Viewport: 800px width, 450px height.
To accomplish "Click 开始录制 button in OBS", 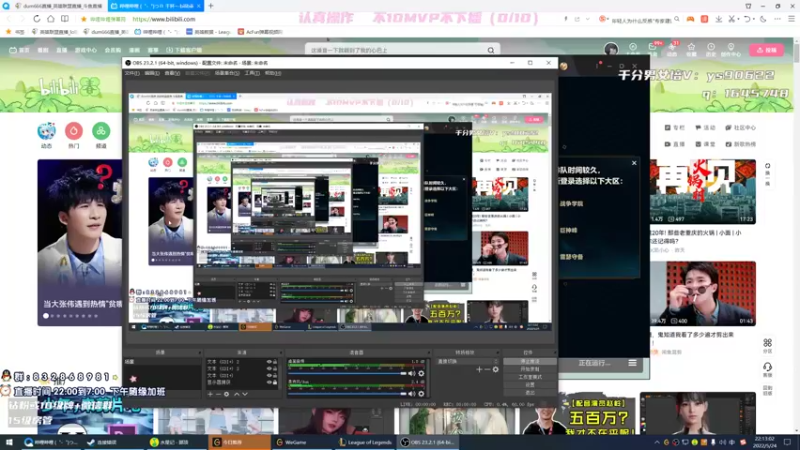I will 530,369.
